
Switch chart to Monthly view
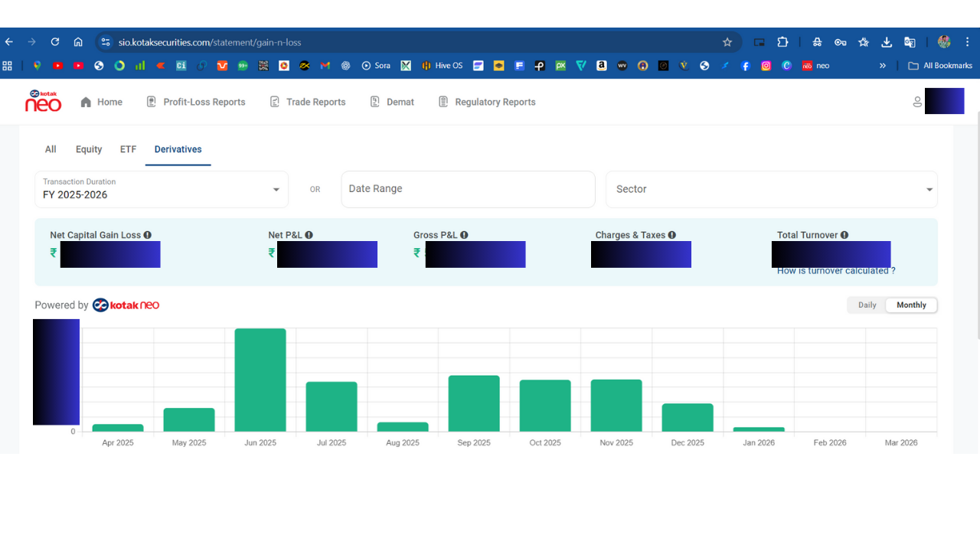911,305
